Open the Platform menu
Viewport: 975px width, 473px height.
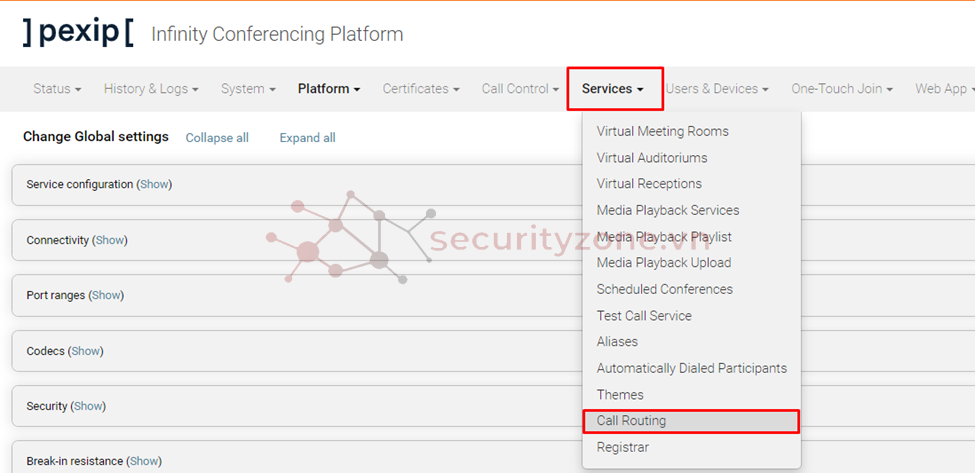tap(329, 89)
